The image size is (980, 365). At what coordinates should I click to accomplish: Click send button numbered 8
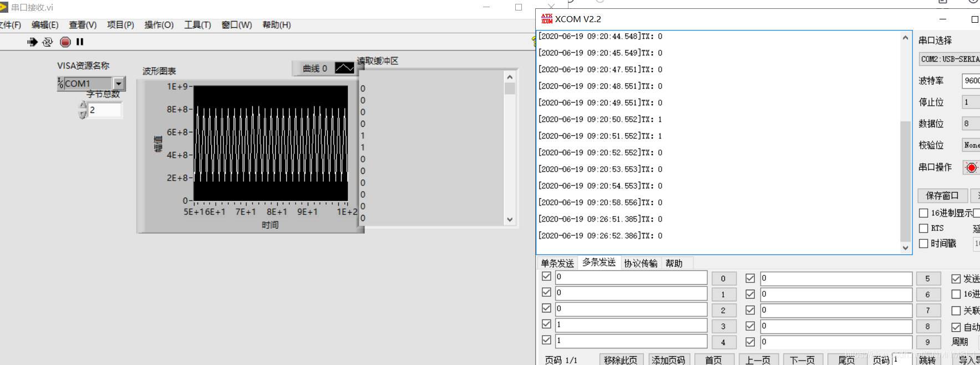pyautogui.click(x=928, y=326)
